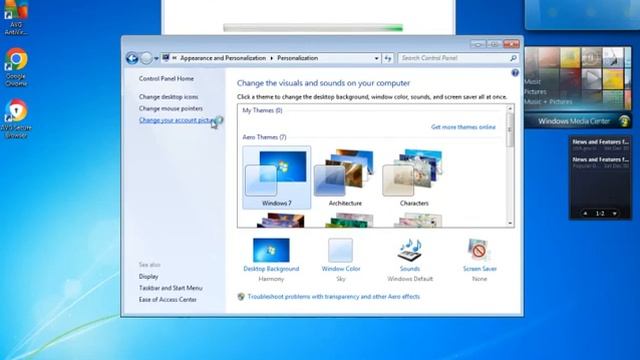
Task: Open Windows Media Center gadget logo
Action: [624, 121]
